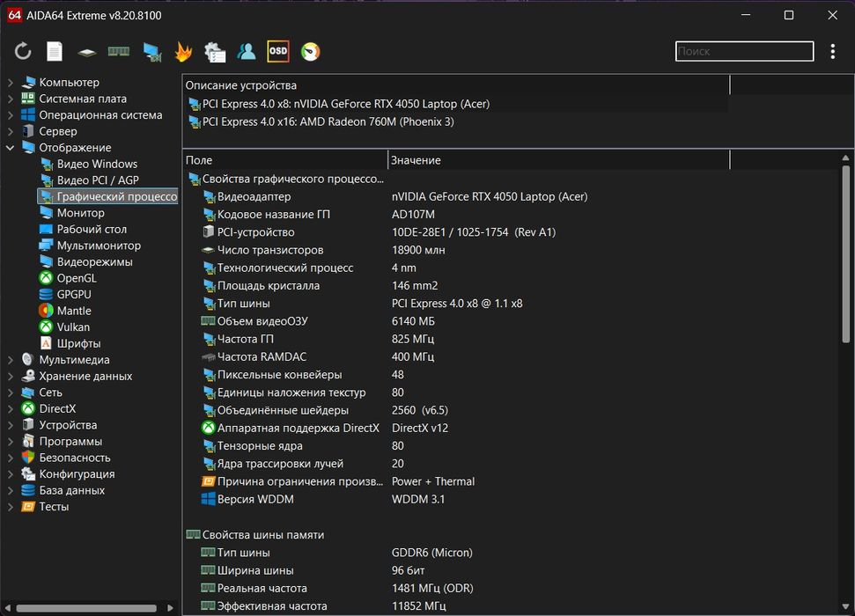Click the tree horizontal scrollbar thumb

86,608
